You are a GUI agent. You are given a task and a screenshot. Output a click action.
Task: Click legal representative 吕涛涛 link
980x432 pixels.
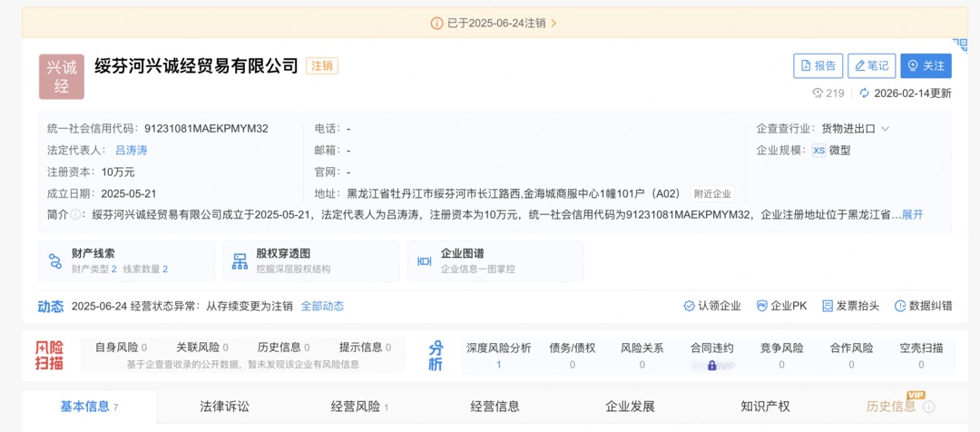click(x=131, y=151)
